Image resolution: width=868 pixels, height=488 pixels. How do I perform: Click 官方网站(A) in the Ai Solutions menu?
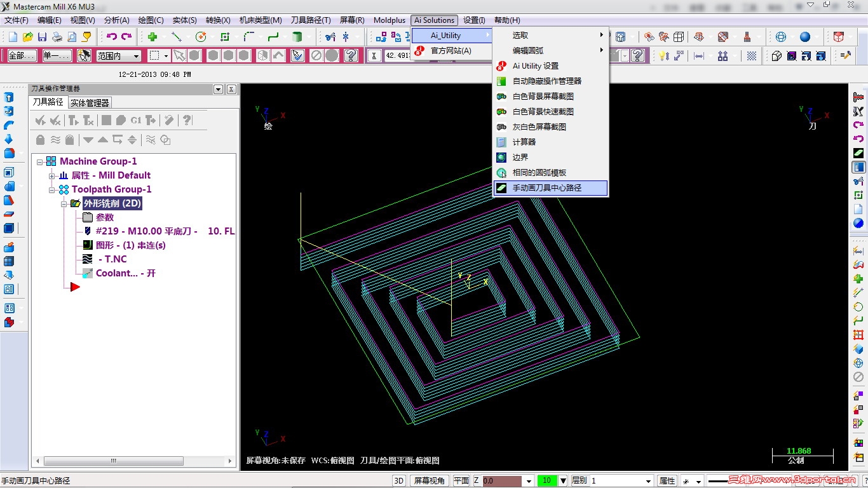[451, 51]
